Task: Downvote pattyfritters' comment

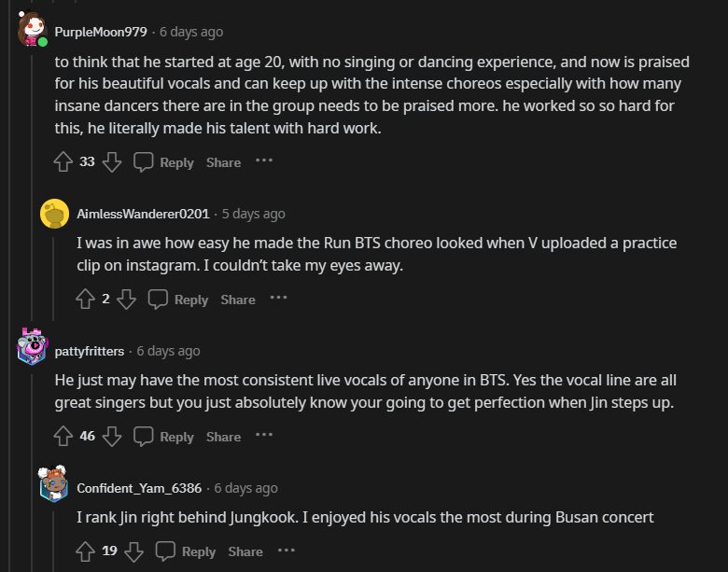Action: pyautogui.click(x=112, y=437)
